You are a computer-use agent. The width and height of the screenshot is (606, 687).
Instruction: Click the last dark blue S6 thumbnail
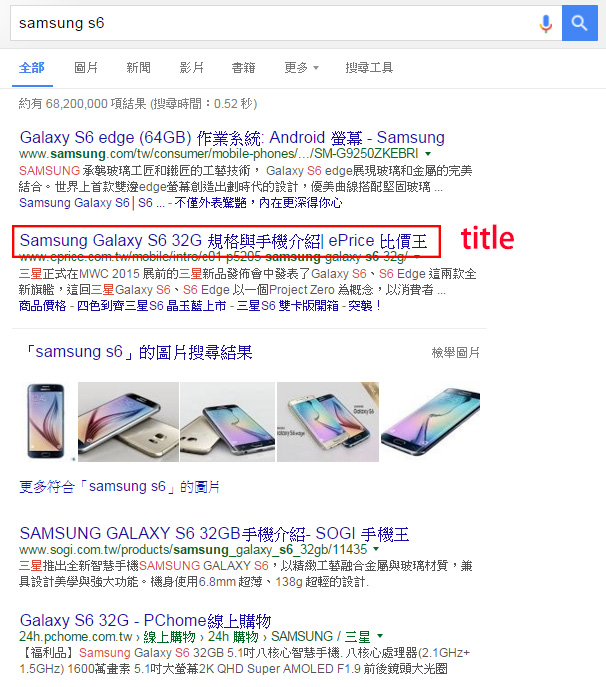coord(430,421)
